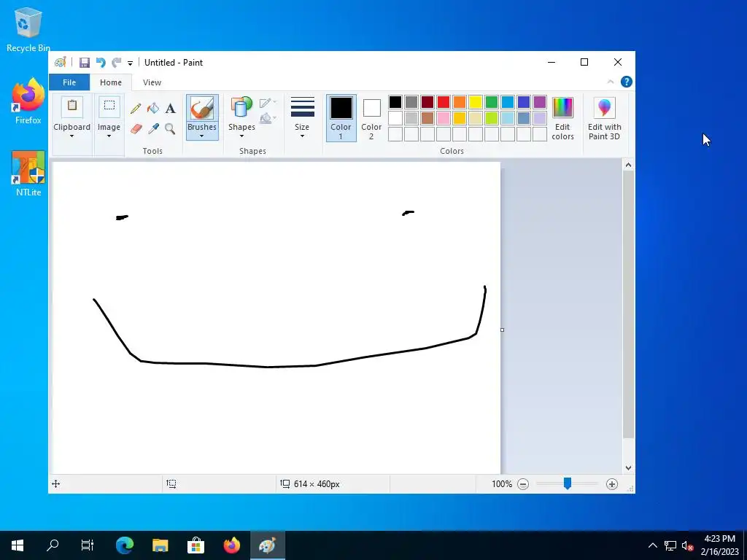The image size is (747, 560).
Task: Open Microsoft Edge from taskbar
Action: coord(125,545)
